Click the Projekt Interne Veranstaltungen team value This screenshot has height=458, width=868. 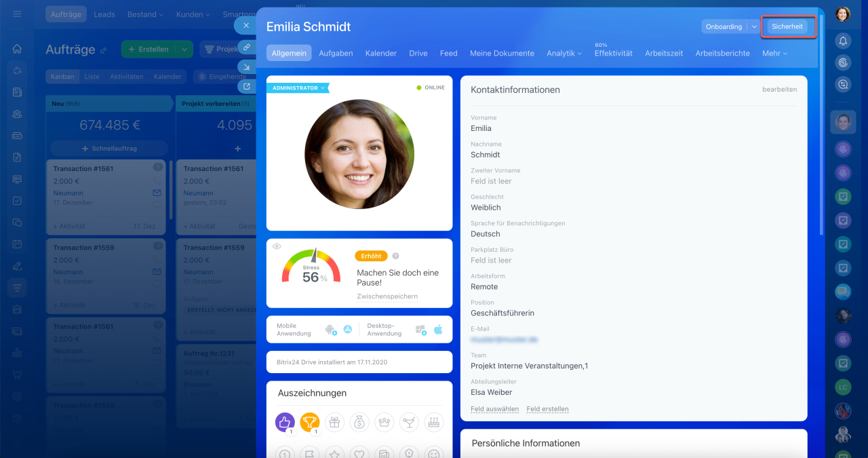click(530, 366)
